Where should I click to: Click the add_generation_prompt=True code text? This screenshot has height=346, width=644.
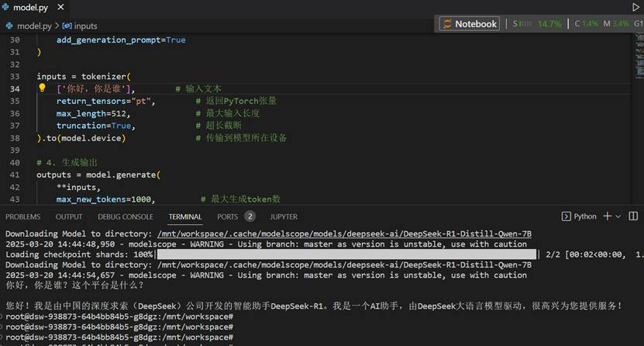[121, 40]
